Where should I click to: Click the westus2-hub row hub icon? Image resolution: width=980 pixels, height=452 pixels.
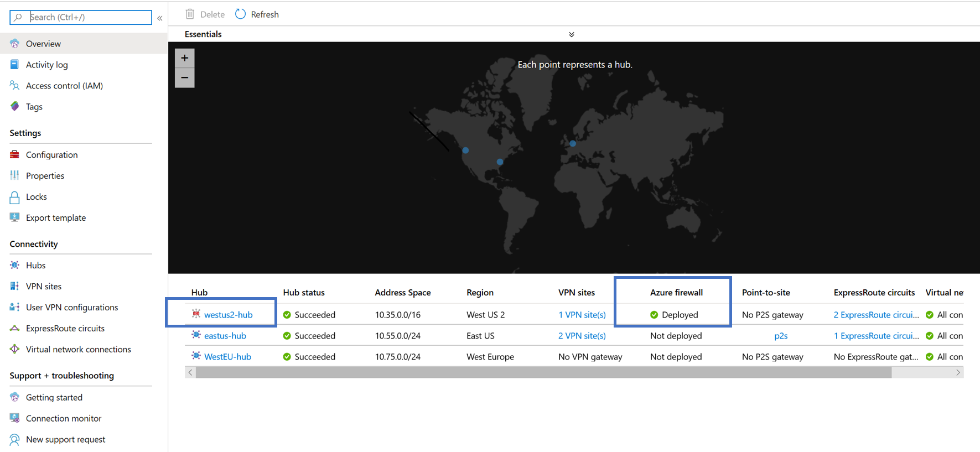tap(196, 314)
